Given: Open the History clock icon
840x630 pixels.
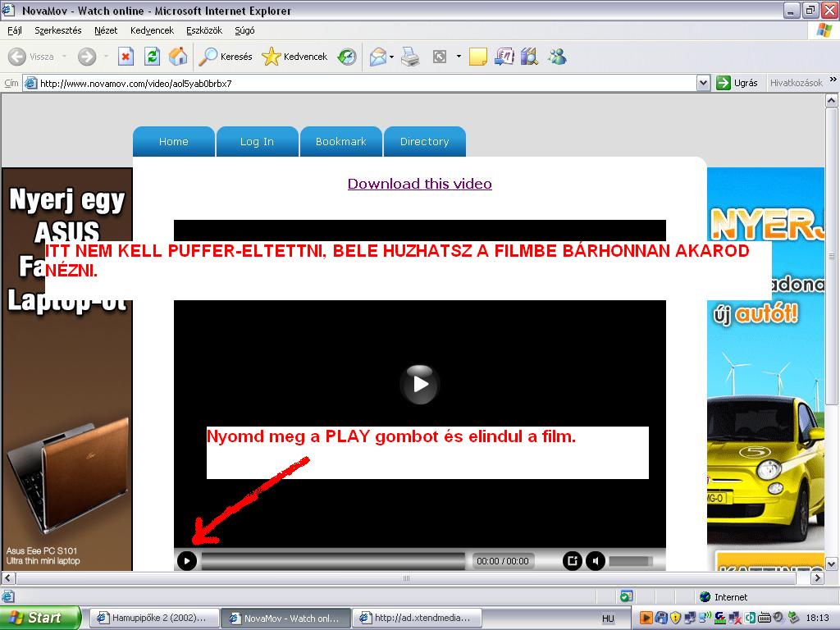Looking at the screenshot, I should (x=347, y=57).
